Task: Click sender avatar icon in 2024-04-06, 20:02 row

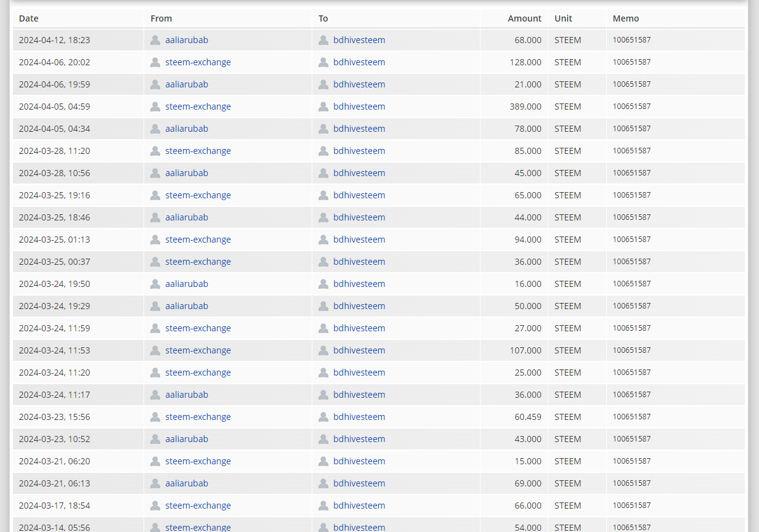Action: tap(155, 62)
